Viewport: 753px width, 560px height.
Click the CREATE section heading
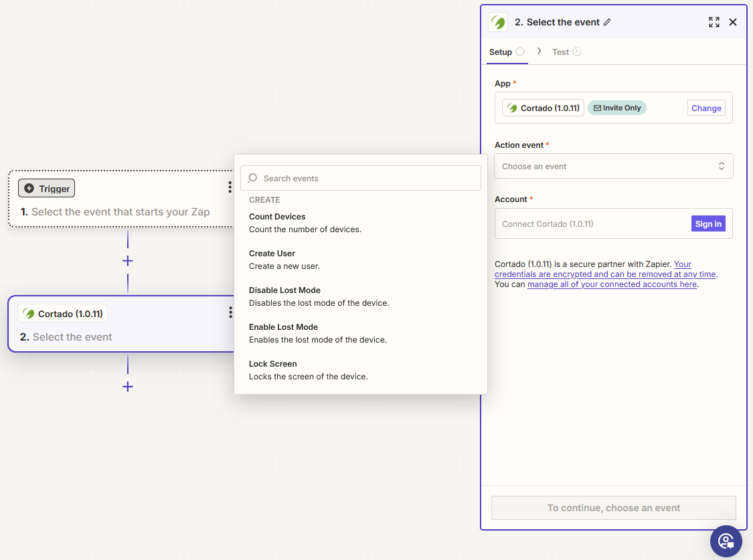[x=264, y=199]
